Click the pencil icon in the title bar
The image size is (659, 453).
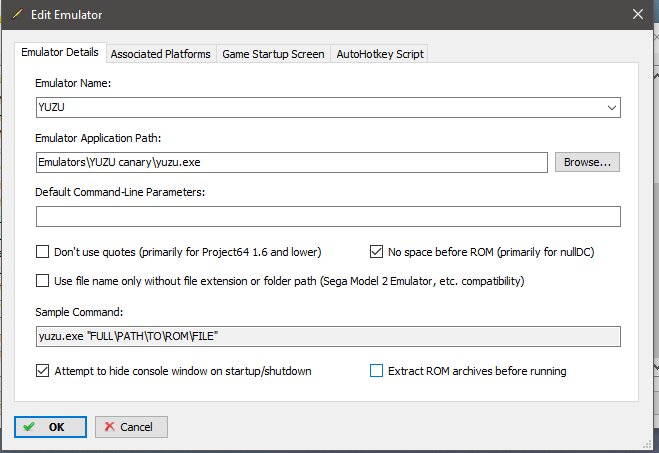pyautogui.click(x=17, y=14)
